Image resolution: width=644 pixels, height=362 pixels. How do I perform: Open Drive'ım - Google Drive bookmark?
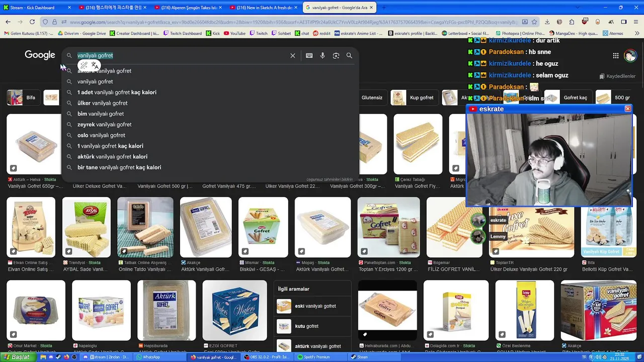click(x=82, y=33)
